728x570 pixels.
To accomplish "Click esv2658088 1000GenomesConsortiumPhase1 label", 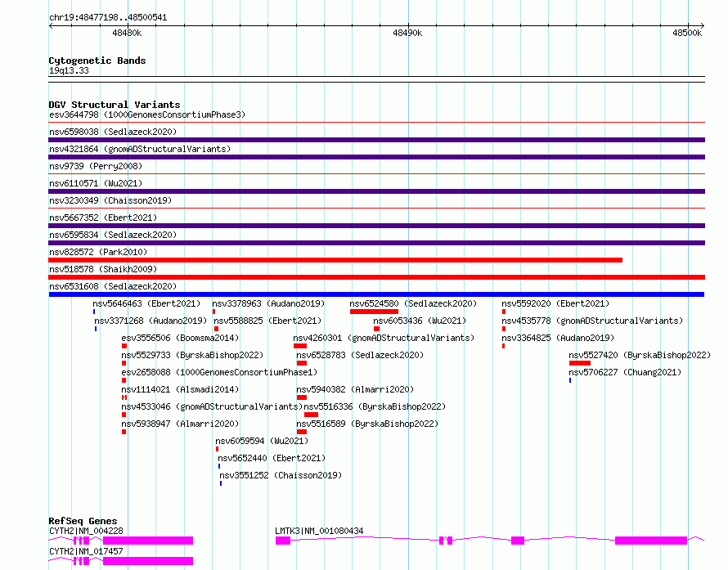I will click(219, 372).
